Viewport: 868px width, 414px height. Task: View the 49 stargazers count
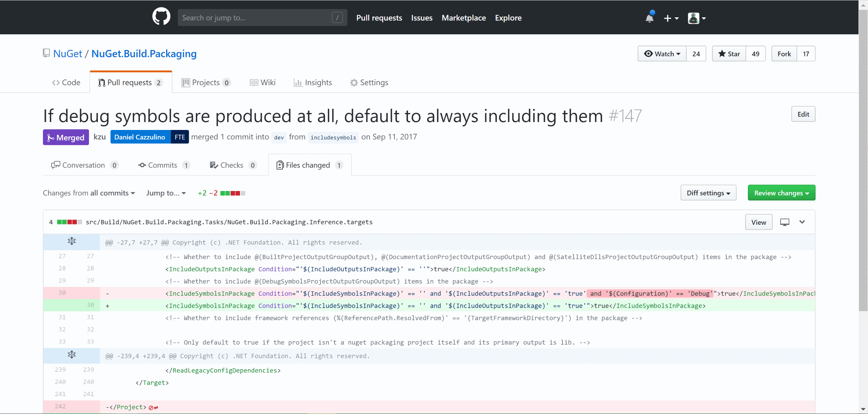755,53
